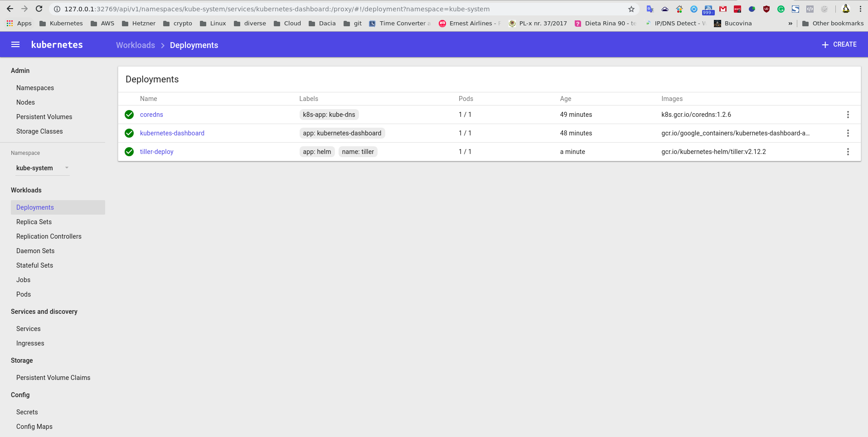
Task: Open the tiller-deploy deployment
Action: pos(157,152)
